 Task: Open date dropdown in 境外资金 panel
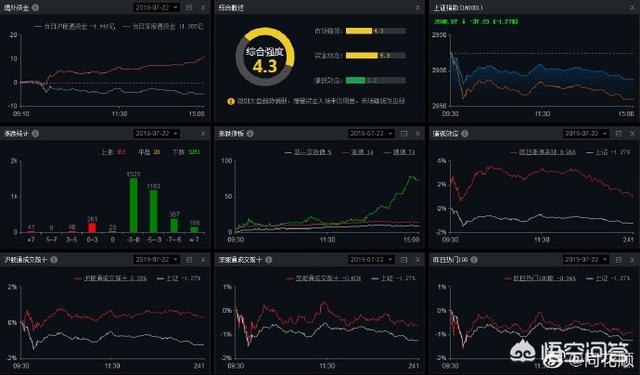tap(156, 7)
